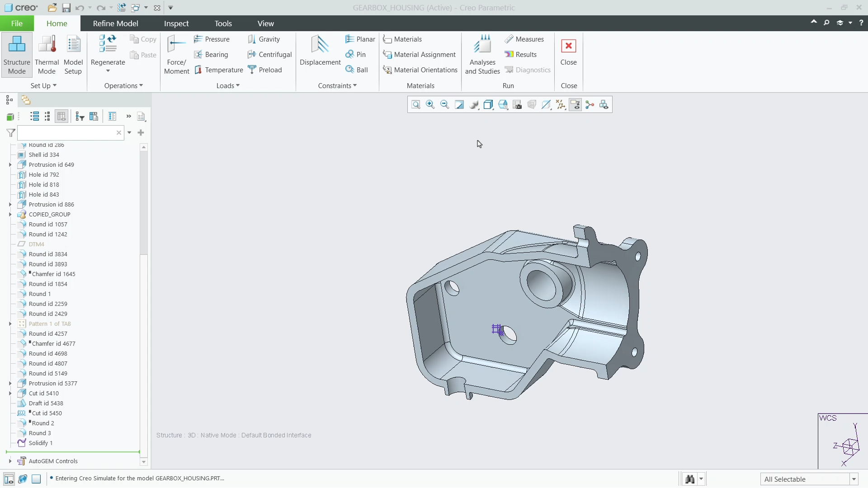This screenshot has width=868, height=488.
Task: Expand AutoGEM Controls node
Action: (x=10, y=461)
